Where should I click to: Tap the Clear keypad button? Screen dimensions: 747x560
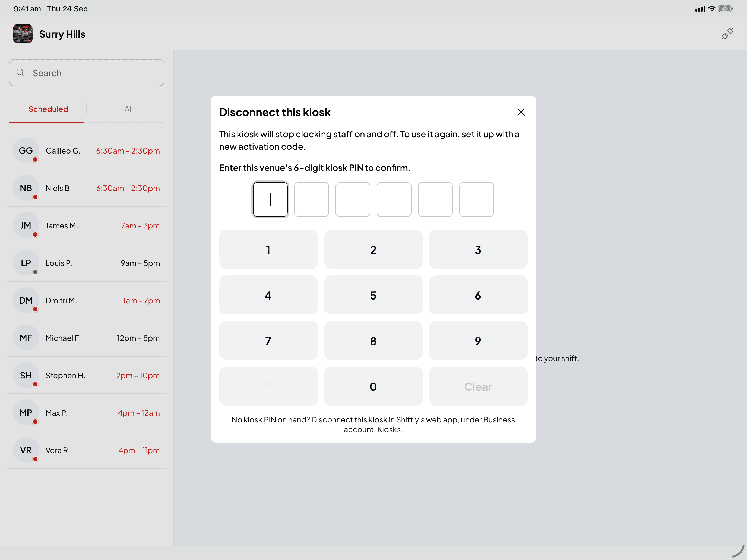(x=478, y=386)
